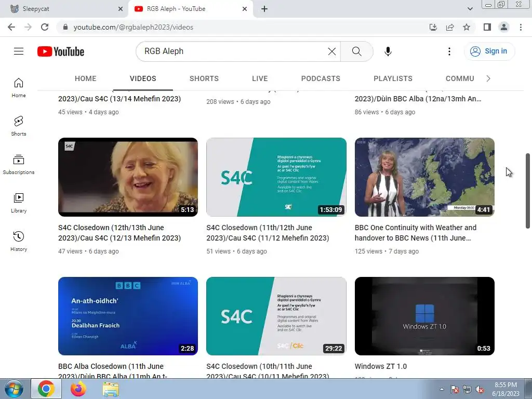Viewport: 532px width, 399px height.
Task: Open the PLAYLISTS channel tab
Action: (x=393, y=78)
